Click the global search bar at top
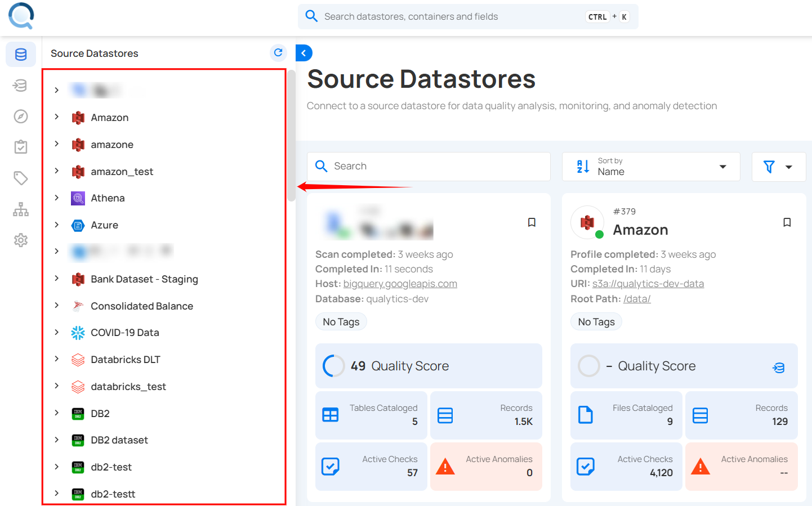812x506 pixels. click(x=467, y=16)
